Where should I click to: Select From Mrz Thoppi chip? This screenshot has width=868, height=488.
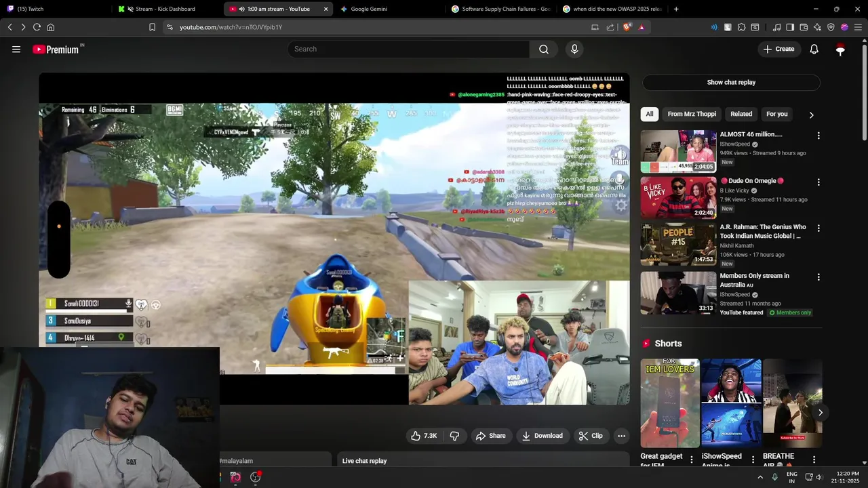coord(692,114)
